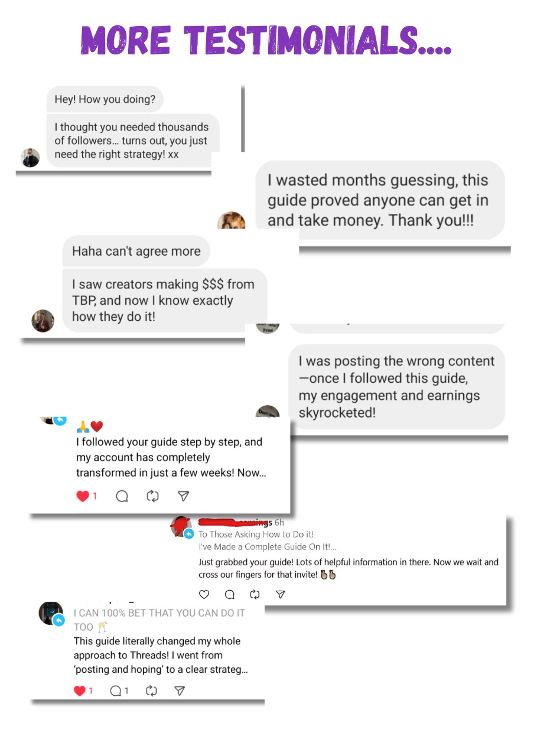Expand truncated 'to a clear strateg…' post text

(161, 670)
